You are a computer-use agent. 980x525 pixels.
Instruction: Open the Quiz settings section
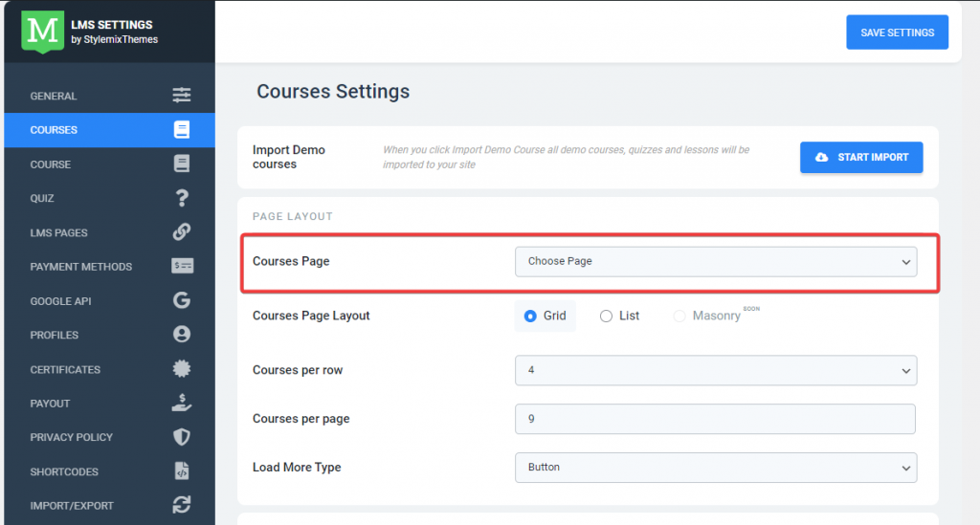109,198
